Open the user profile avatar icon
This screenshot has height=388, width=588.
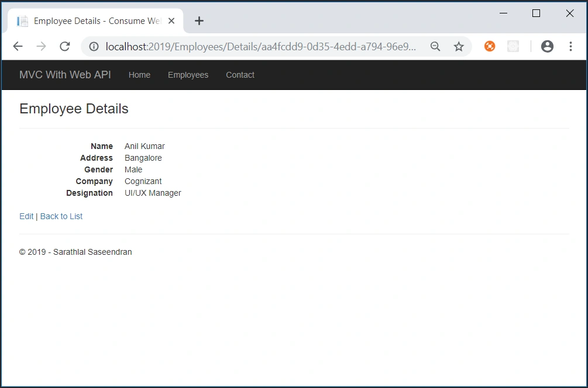(x=547, y=46)
